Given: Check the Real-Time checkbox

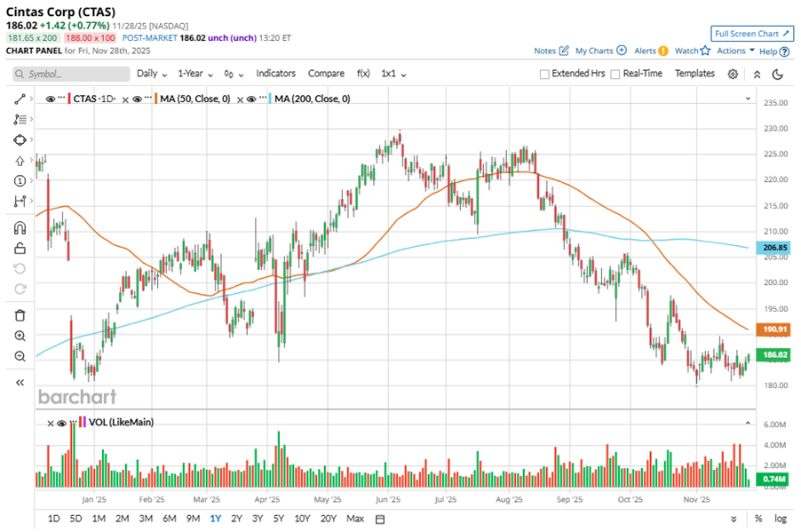Looking at the screenshot, I should click(615, 74).
